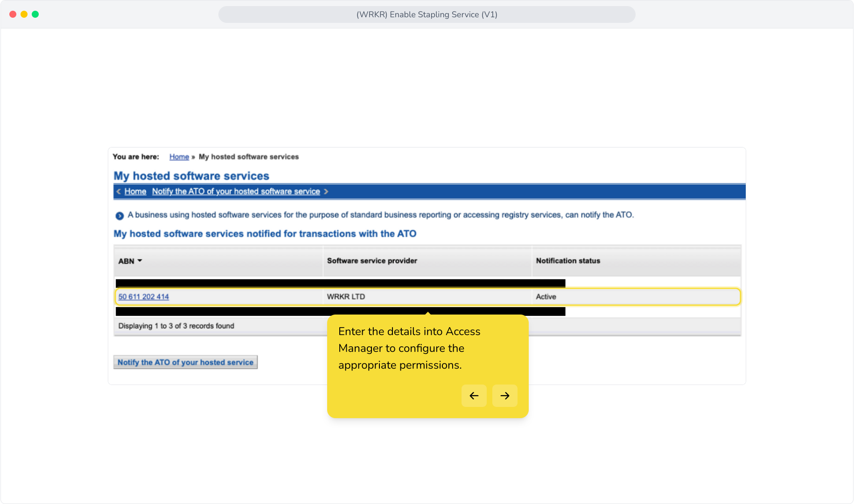Click the yellow minimize window dot
This screenshot has width=854, height=504.
[x=24, y=14]
